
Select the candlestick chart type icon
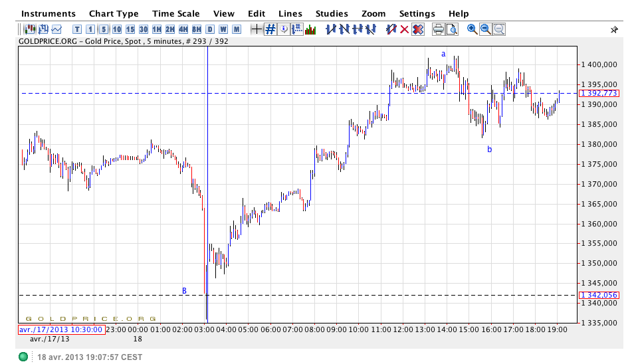point(30,29)
